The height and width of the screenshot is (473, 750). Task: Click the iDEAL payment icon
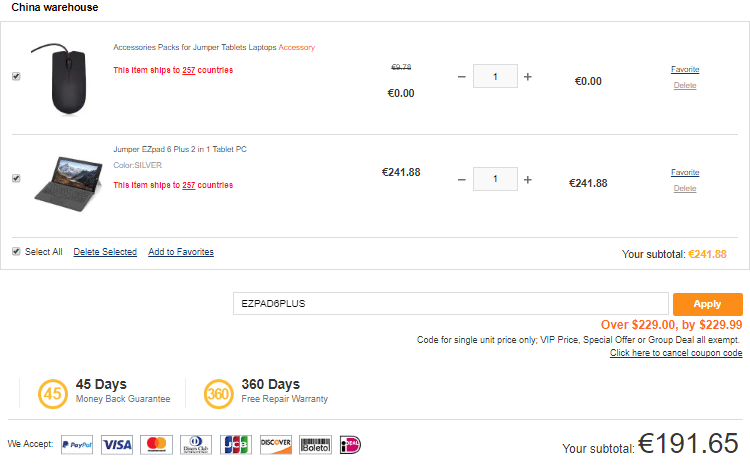point(350,444)
